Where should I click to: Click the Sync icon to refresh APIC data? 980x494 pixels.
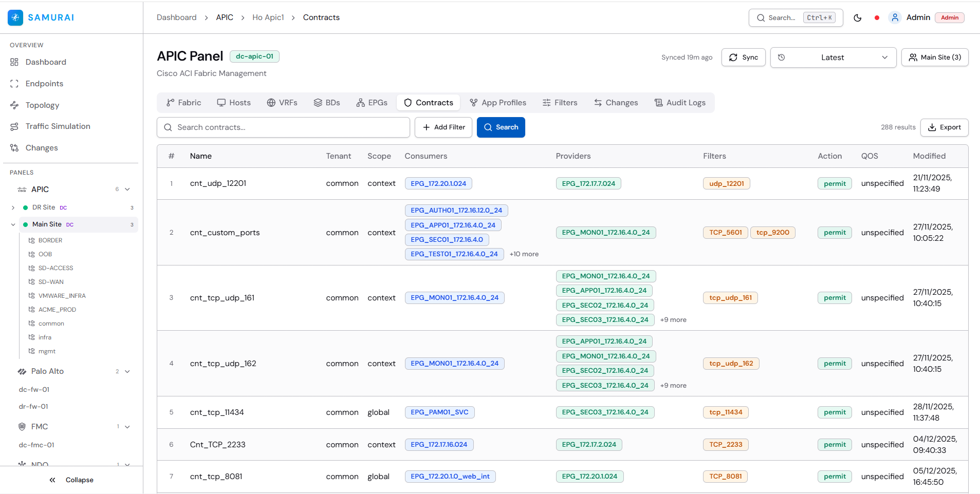[x=733, y=57]
